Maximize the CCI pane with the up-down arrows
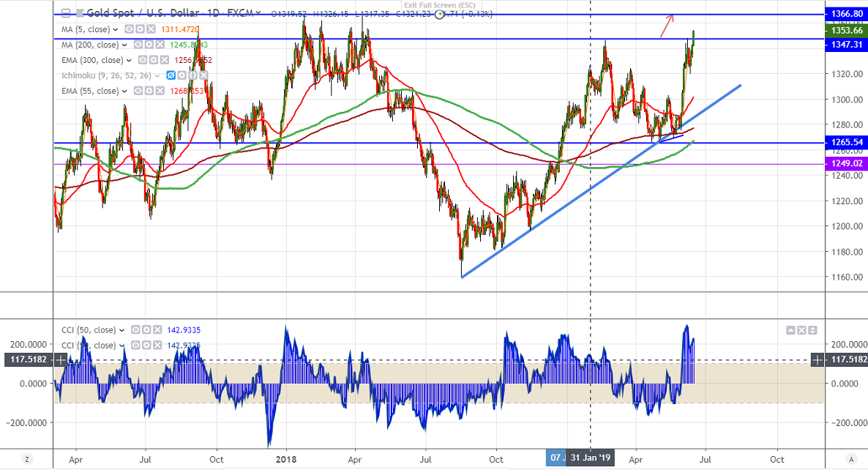Screen dimensions: 868x470 tap(812, 330)
